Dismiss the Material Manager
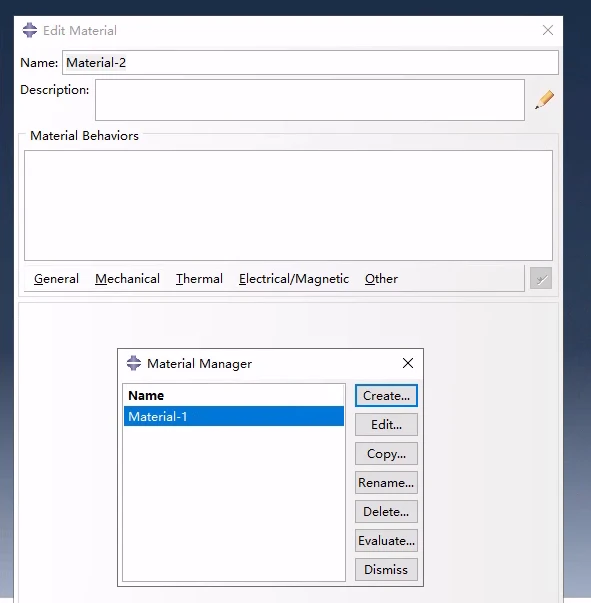591x603 pixels. (x=386, y=570)
